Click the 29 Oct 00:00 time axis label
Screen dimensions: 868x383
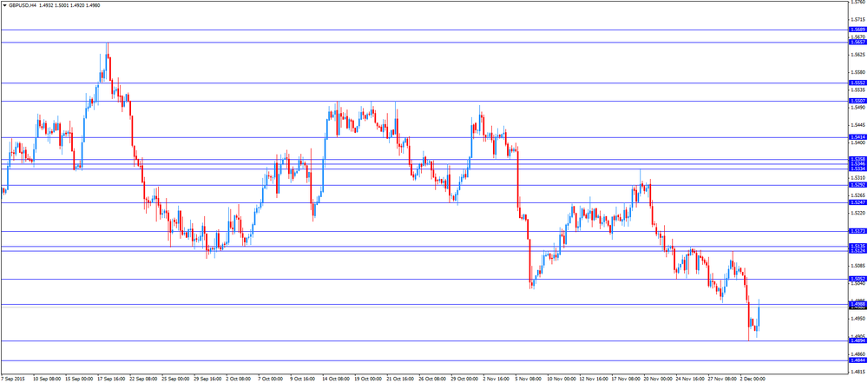click(465, 380)
